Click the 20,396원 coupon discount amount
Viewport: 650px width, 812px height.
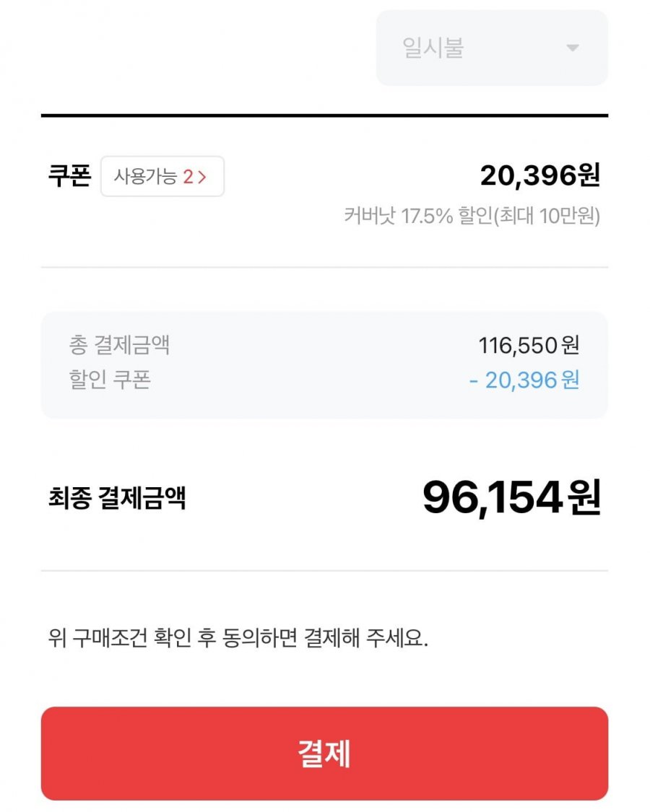[x=539, y=175]
